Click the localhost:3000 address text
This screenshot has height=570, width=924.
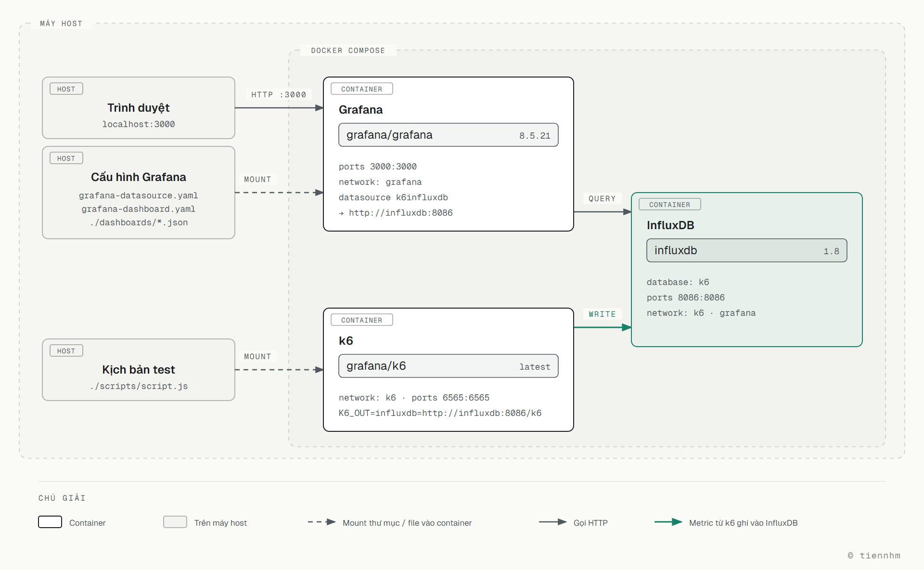pos(139,124)
